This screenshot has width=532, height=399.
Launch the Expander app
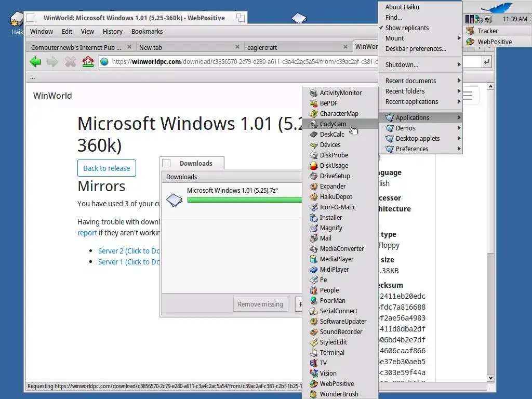tap(340, 187)
